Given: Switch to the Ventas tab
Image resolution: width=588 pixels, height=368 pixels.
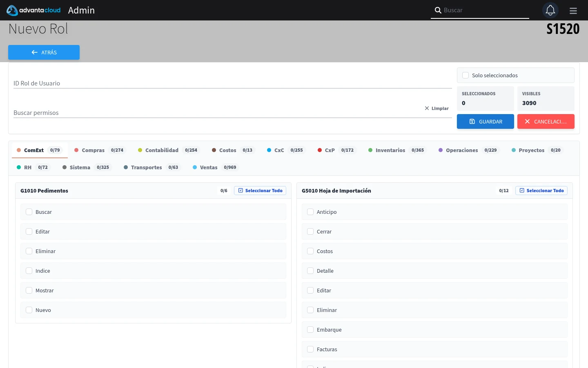Looking at the screenshot, I should [216, 167].
